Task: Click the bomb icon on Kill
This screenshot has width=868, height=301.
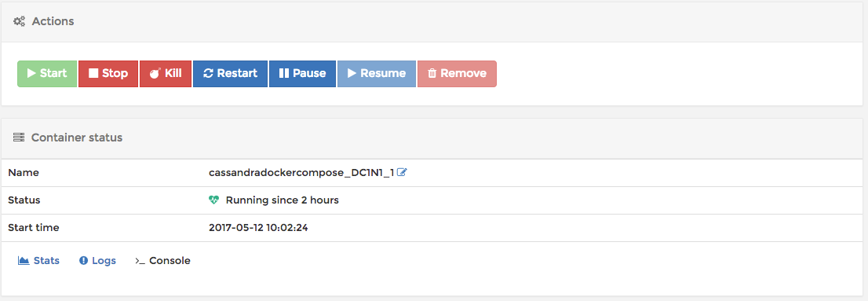Action: (x=155, y=73)
